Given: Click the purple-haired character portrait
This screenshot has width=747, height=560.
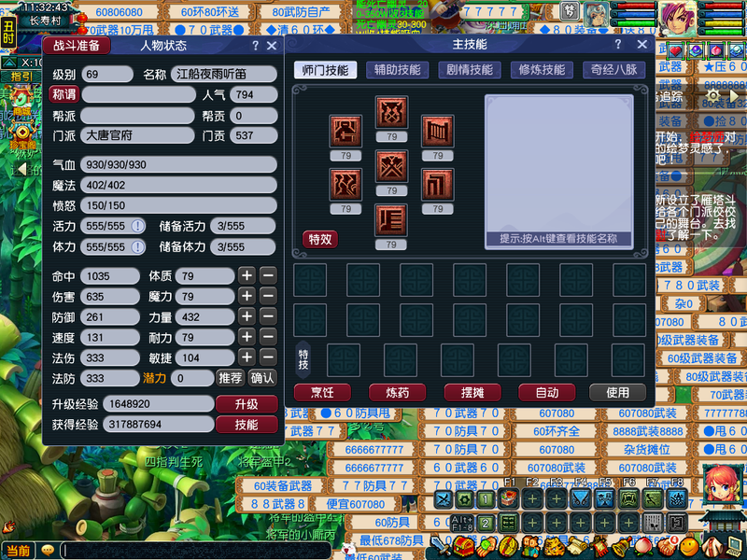Looking at the screenshot, I should pyautogui.click(x=678, y=18).
